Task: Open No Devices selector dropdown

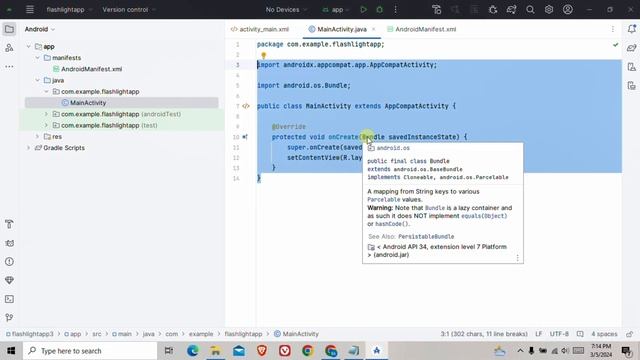Action: tap(286, 9)
